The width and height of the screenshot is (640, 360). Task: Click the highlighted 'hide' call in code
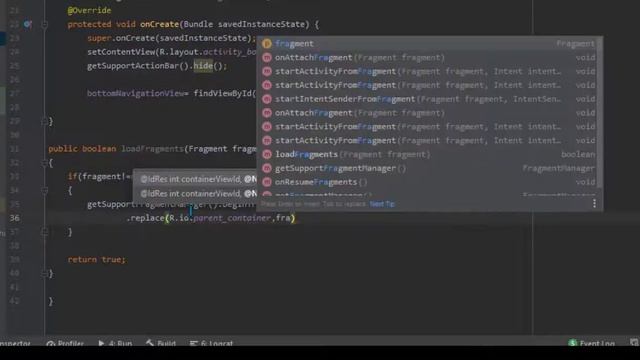tap(203, 66)
